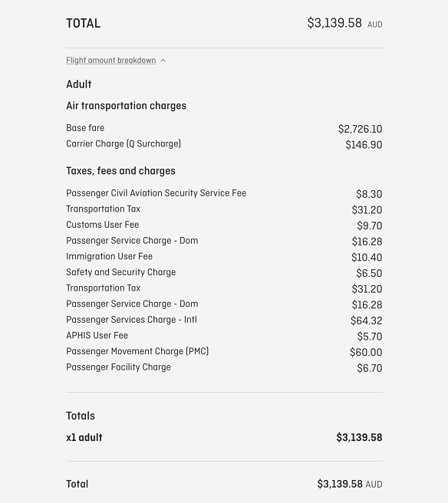Click the x1 adult totals row

(224, 438)
